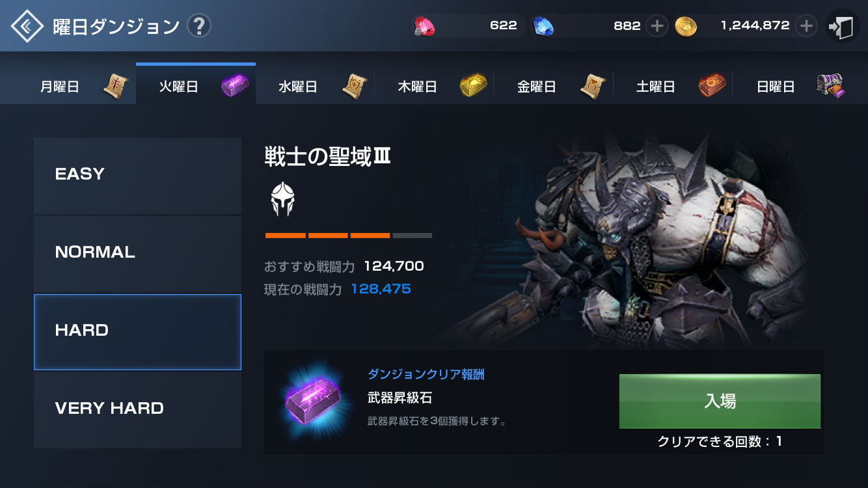Click the gold coin currency icon
868x488 pixels.
point(686,26)
